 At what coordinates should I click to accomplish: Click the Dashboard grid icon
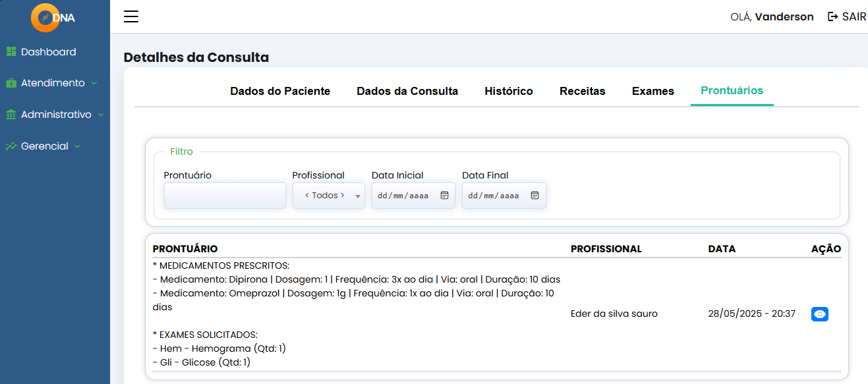(11, 52)
